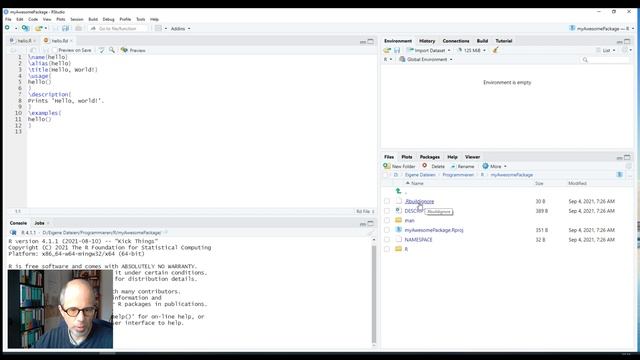Image resolution: width=640 pixels, height=360 pixels.
Task: Click the man folder icon
Action: tap(398, 220)
